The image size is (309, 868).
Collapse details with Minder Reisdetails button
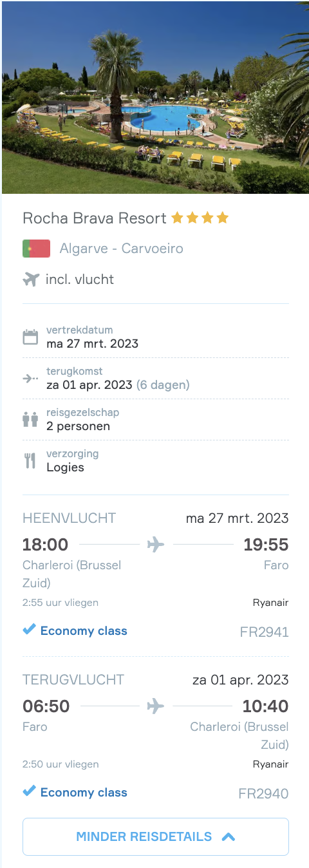pyautogui.click(x=156, y=836)
